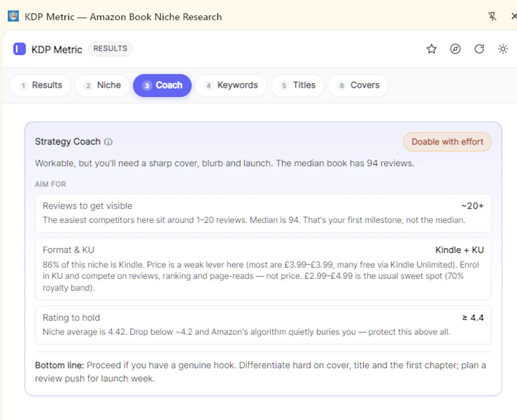
Task: Click the unpin icon in title bar
Action: click(492, 16)
